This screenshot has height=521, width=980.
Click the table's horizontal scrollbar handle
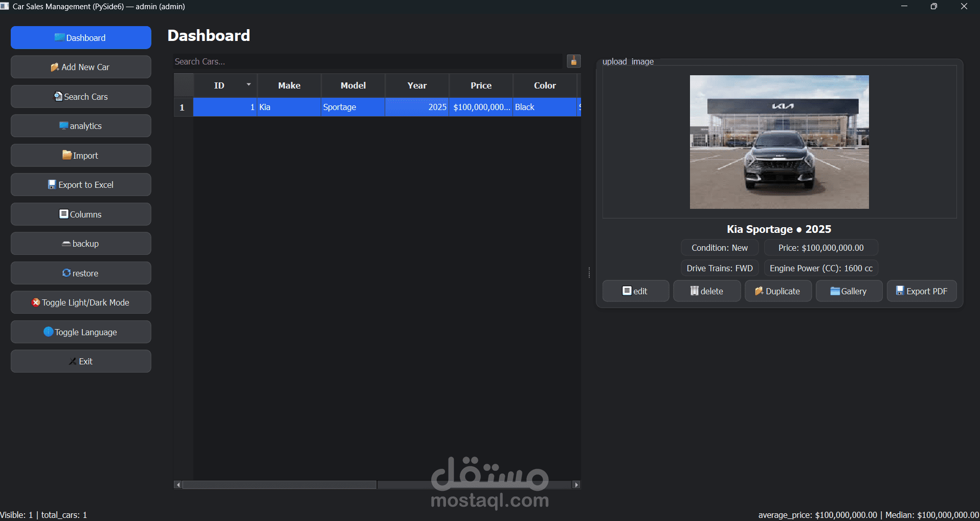click(279, 485)
